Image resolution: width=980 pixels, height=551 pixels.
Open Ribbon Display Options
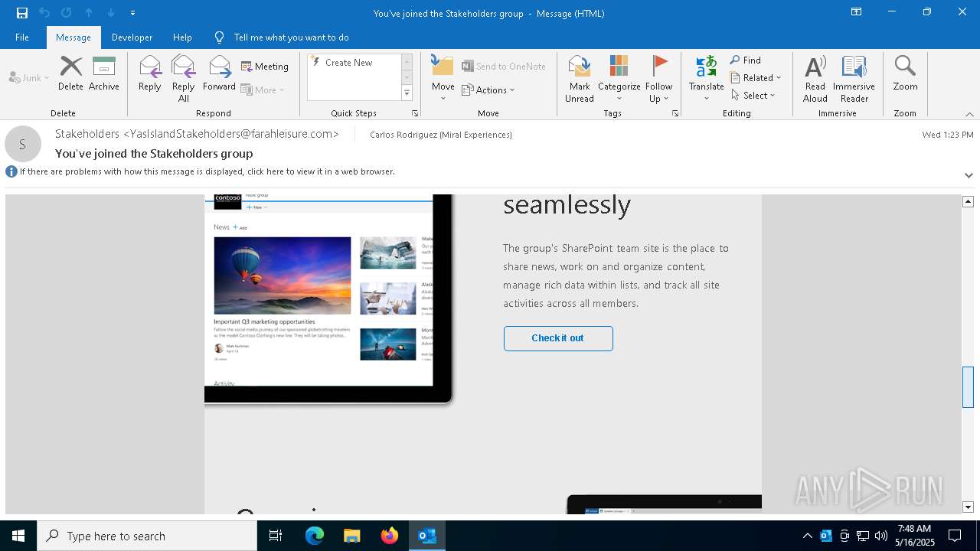click(x=856, y=12)
